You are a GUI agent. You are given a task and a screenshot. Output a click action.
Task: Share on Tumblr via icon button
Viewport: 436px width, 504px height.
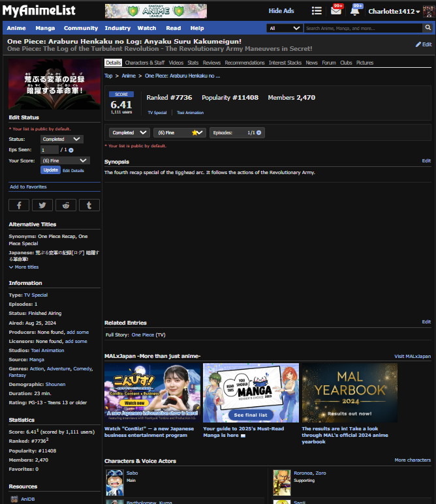click(89, 205)
